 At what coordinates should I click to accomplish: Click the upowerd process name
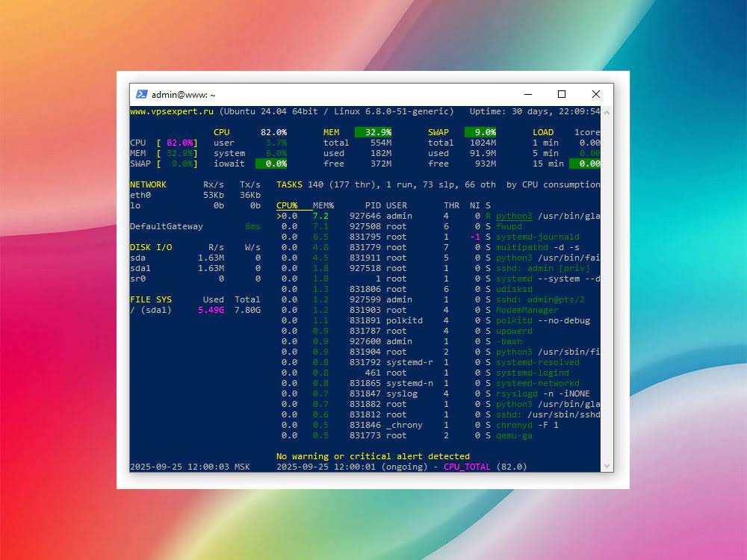pyautogui.click(x=514, y=332)
